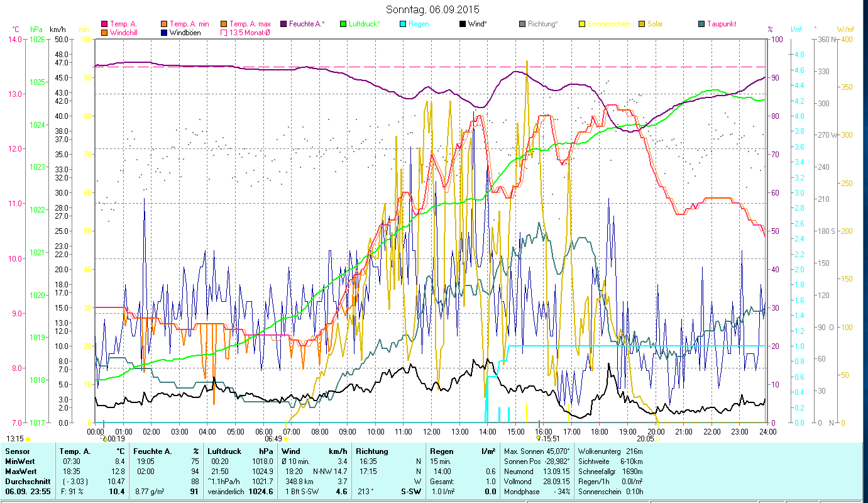Click the sunset icon beside 20:05
The width and height of the screenshot is (868, 503).
point(657,439)
